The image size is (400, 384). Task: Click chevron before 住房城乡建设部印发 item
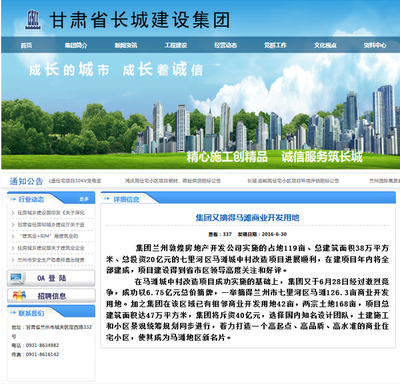click(x=13, y=213)
